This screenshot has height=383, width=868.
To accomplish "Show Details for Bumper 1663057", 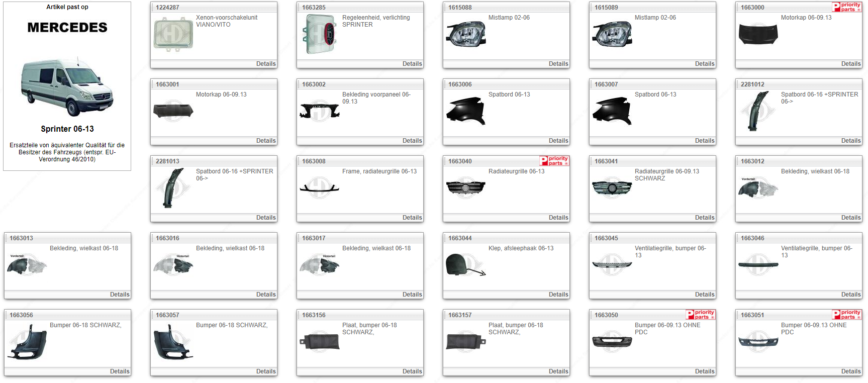I will click(x=266, y=371).
